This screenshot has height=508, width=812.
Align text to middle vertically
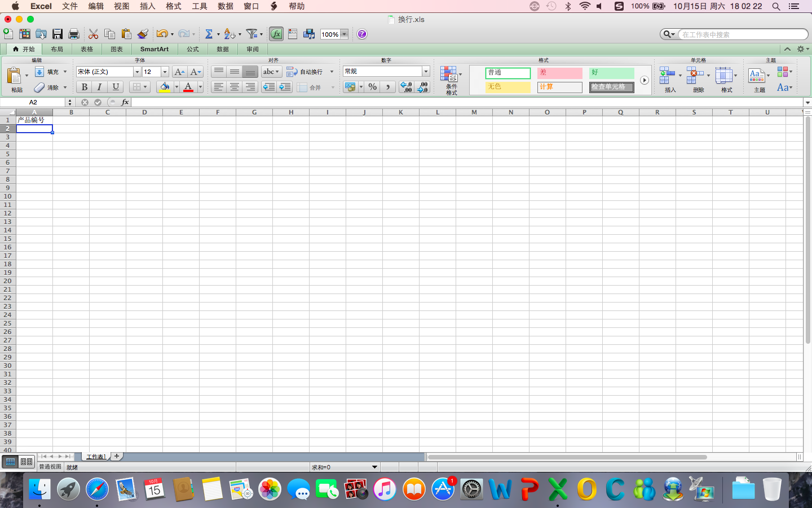click(235, 72)
